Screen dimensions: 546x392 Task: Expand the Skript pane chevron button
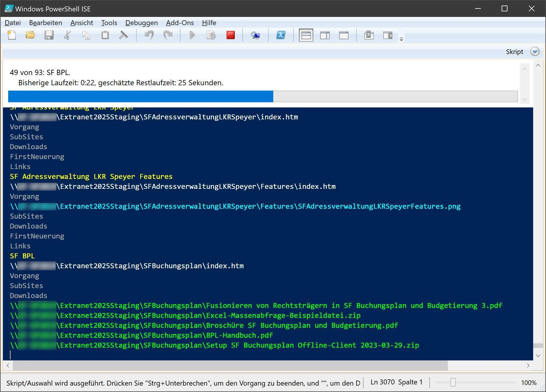[535, 52]
